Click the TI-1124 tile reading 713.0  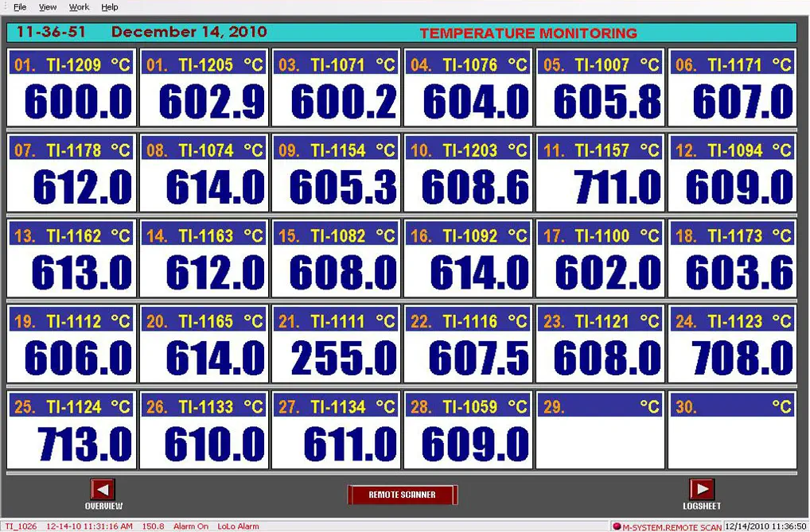pos(72,430)
